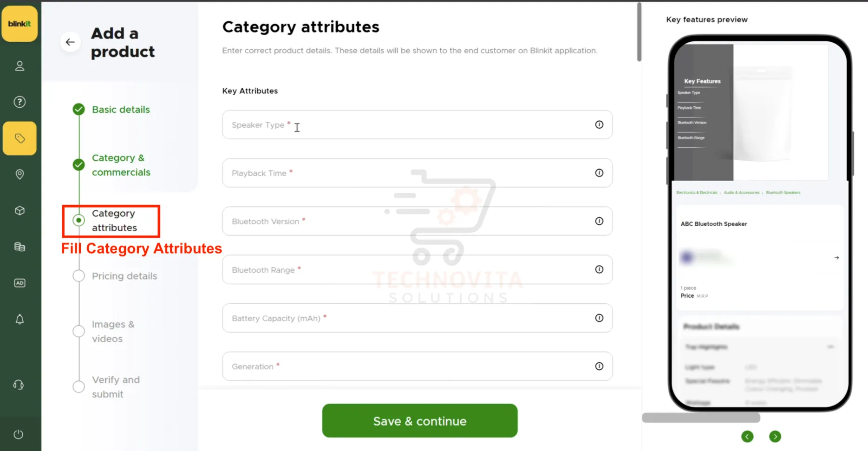Go back using the previous preview arrow
The image size is (868, 451).
click(747, 437)
